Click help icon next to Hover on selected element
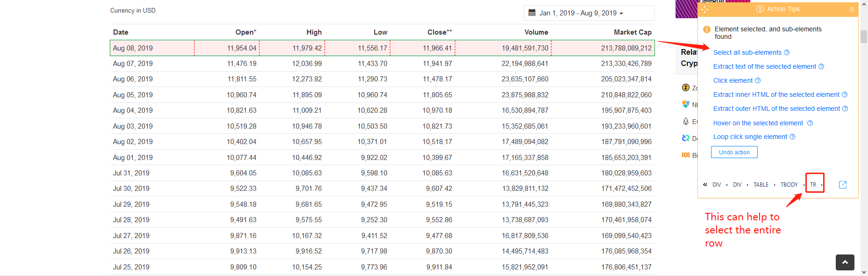The width and height of the screenshot is (868, 276). click(x=810, y=123)
